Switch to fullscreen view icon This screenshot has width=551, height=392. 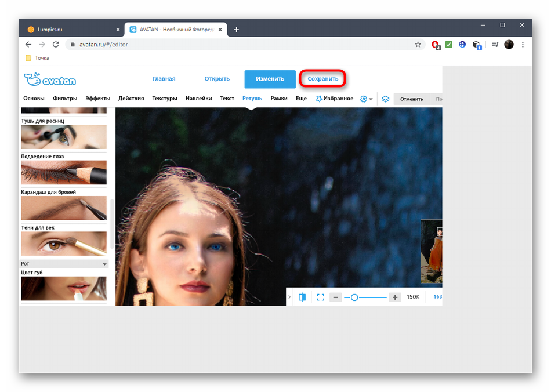coord(321,297)
